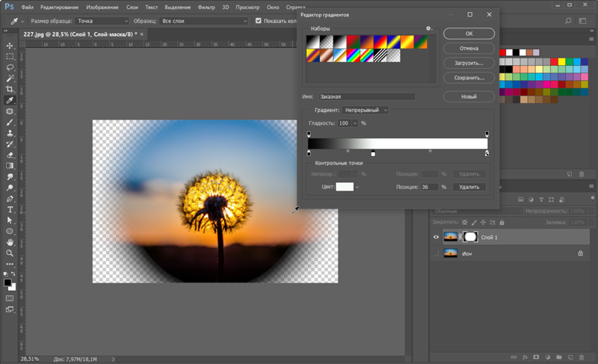Open gradient presets gear menu
Screen dimensions: 598x364
(x=429, y=28)
